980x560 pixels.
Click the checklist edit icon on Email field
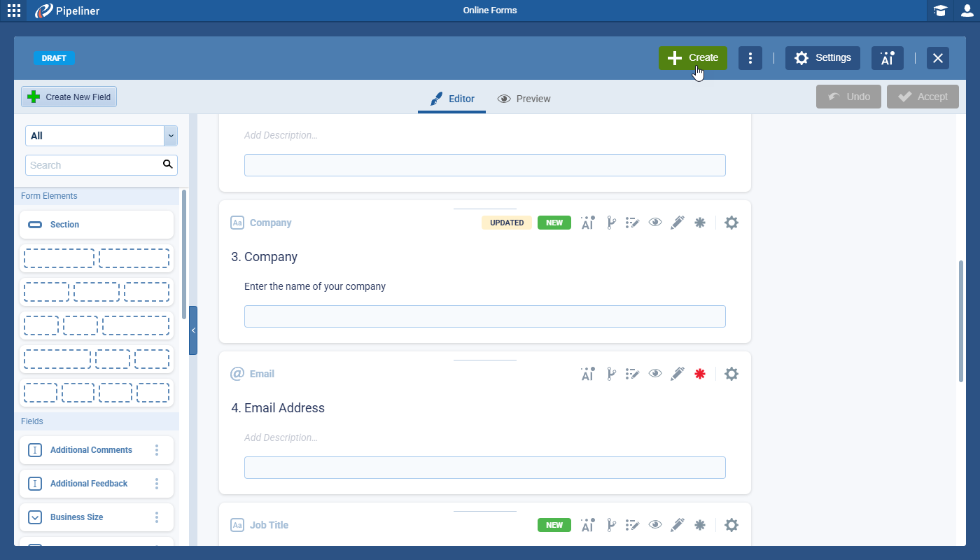pos(632,374)
